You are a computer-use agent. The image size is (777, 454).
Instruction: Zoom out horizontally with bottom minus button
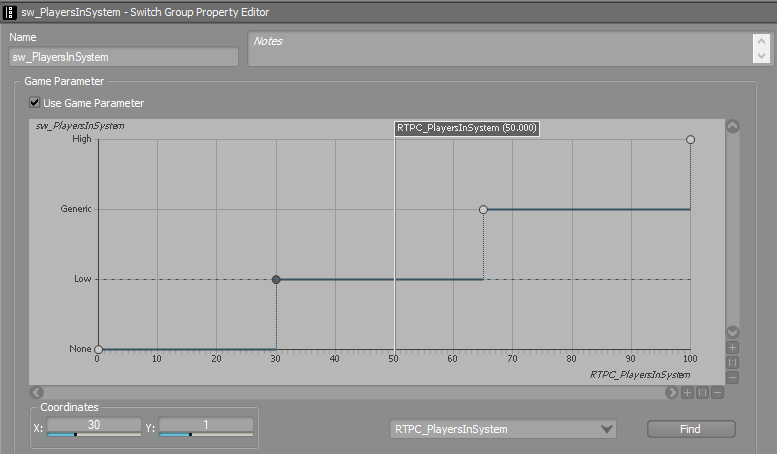[x=717, y=393]
